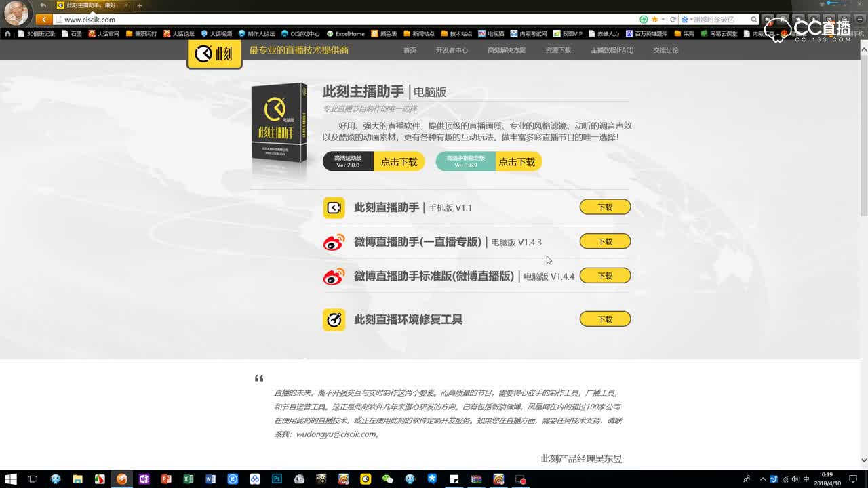This screenshot has height=488, width=868.
Task: Open the 百万英雄题库 bookmark
Action: (x=646, y=33)
